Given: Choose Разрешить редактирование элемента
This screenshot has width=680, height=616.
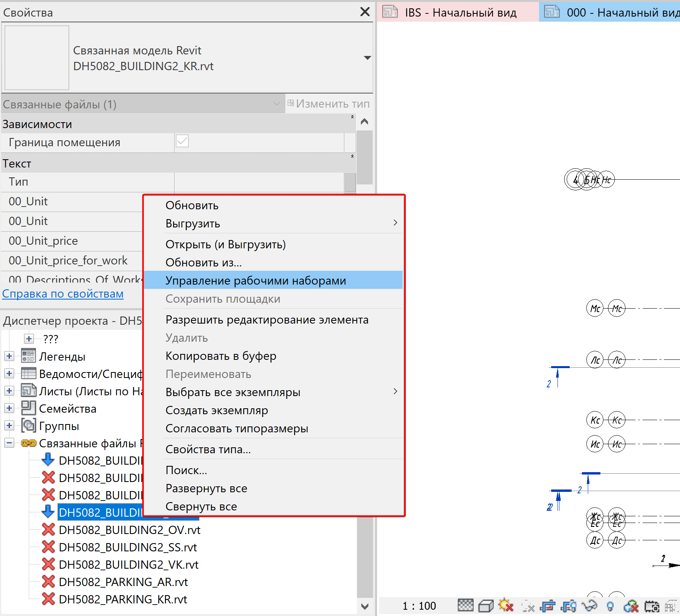Looking at the screenshot, I should (x=273, y=320).
